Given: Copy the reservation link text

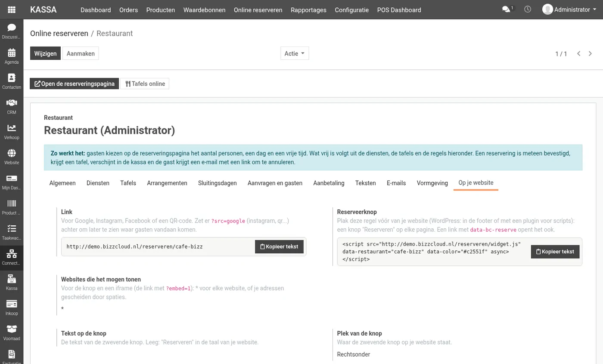Looking at the screenshot, I should coord(279,247).
